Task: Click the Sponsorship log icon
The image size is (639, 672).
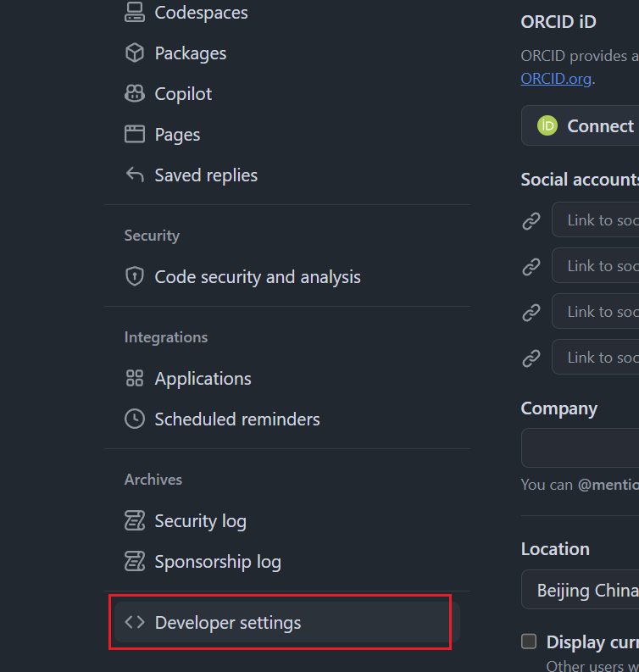Action: (135, 562)
